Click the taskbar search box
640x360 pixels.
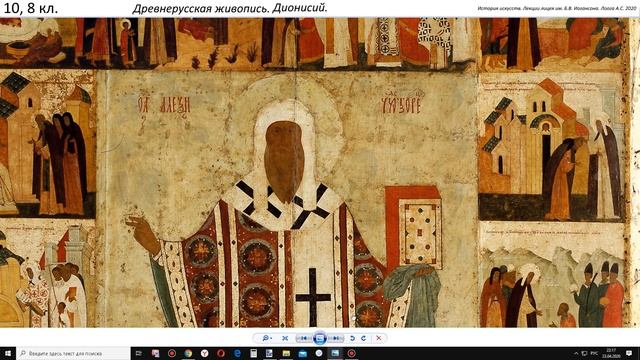tap(73, 353)
